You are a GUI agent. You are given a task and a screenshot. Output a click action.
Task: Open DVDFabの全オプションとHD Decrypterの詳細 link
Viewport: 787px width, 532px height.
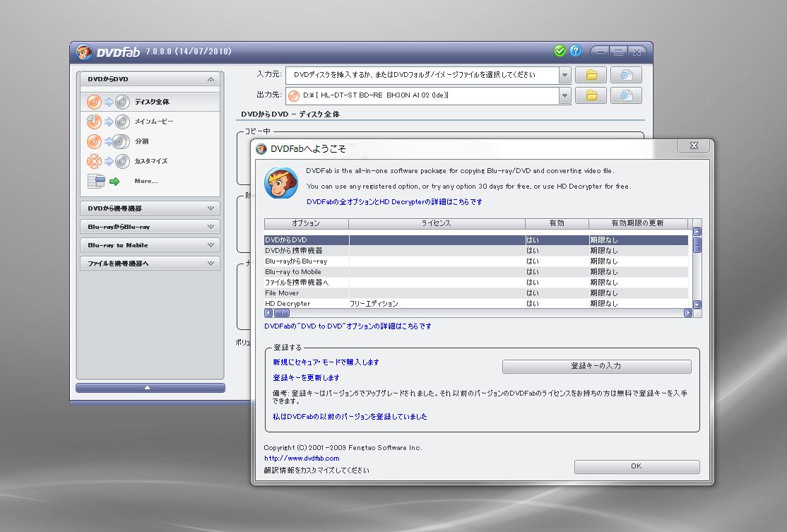(394, 202)
